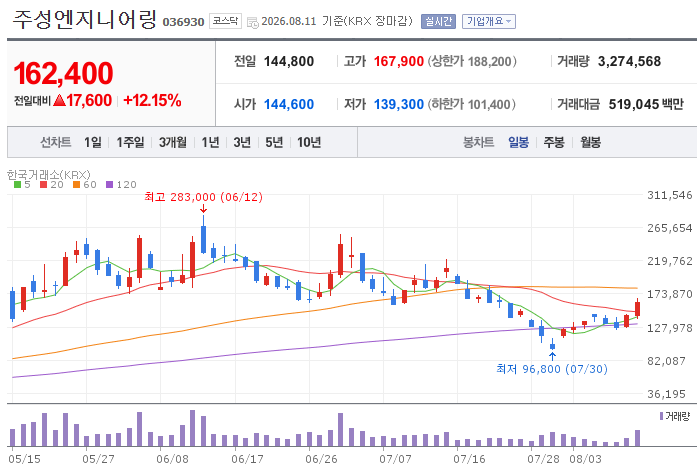Image resolution: width=697 pixels, height=469 pixels.
Task: Select the 10년 line chart period
Action: tap(309, 142)
